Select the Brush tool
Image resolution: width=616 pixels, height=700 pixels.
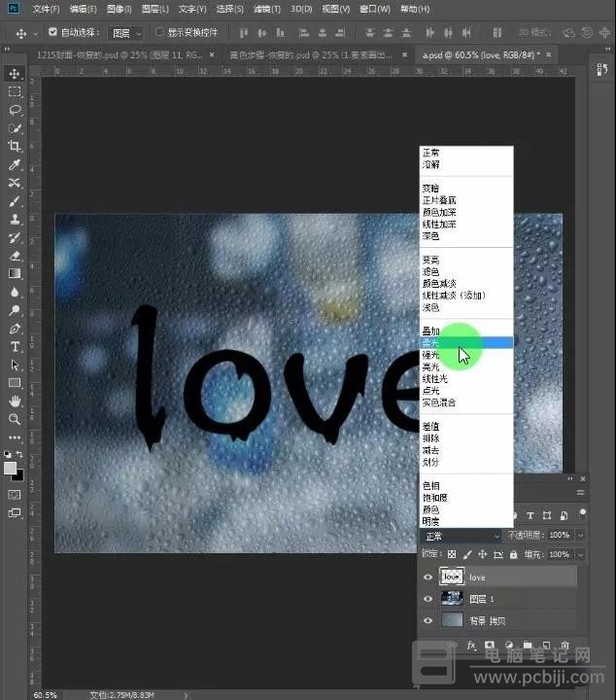click(x=15, y=201)
